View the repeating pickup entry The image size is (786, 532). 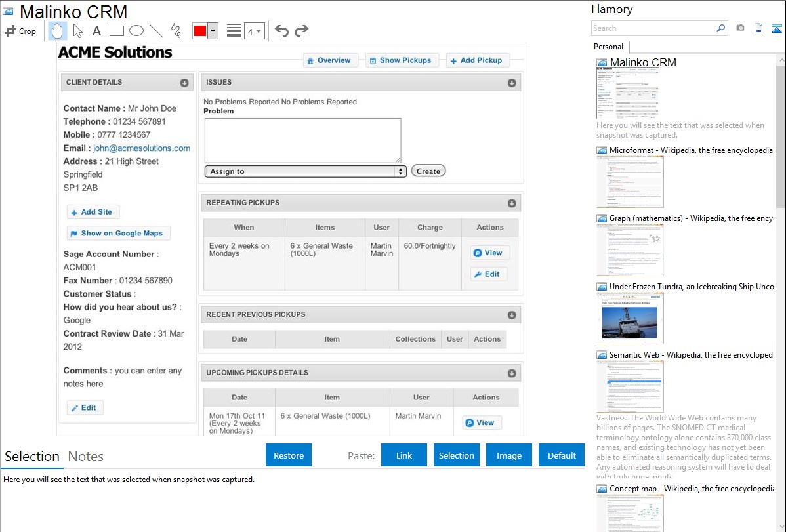(x=489, y=253)
